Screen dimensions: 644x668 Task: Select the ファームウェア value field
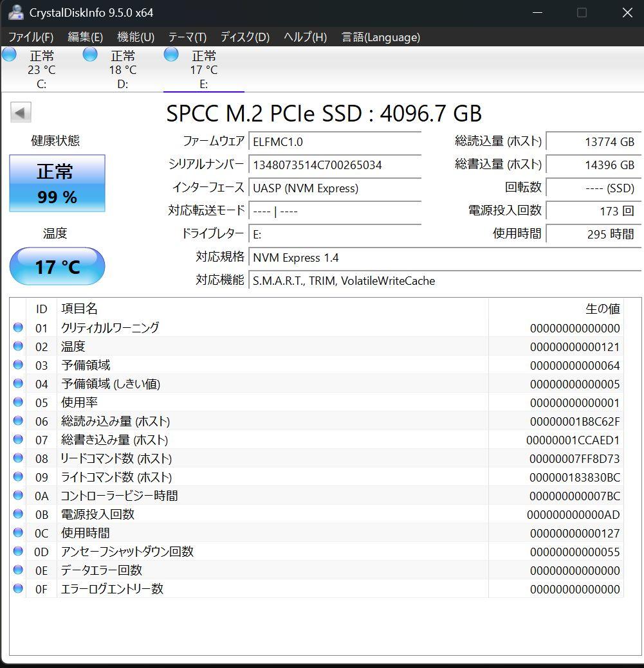[x=335, y=141]
